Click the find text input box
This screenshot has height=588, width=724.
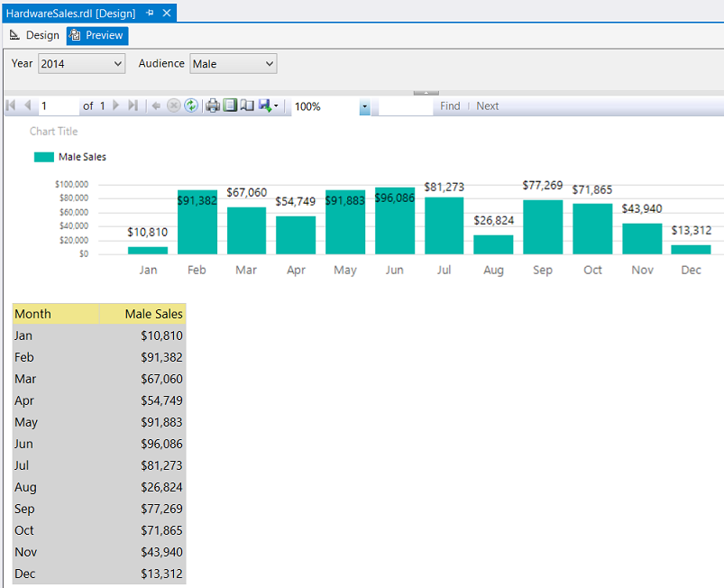click(x=405, y=106)
